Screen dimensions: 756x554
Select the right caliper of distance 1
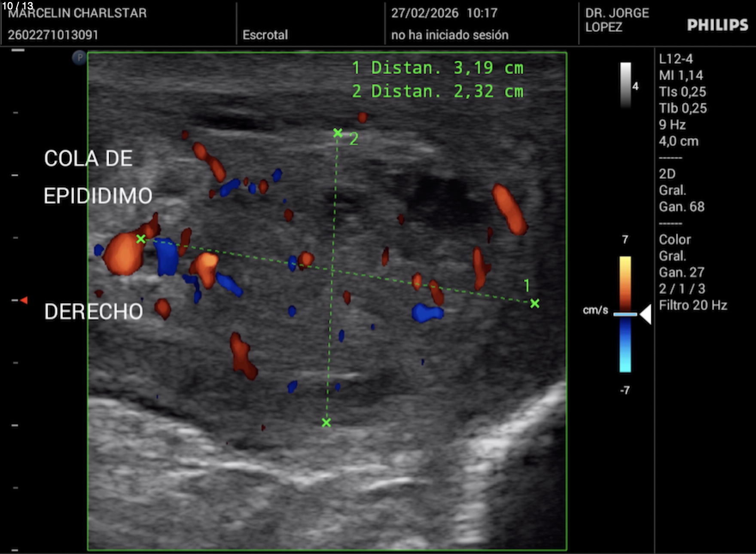[x=535, y=304]
